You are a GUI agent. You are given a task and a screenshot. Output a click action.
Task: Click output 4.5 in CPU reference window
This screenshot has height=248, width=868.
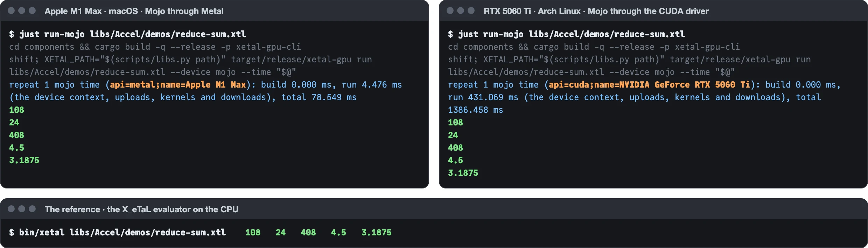click(x=338, y=233)
